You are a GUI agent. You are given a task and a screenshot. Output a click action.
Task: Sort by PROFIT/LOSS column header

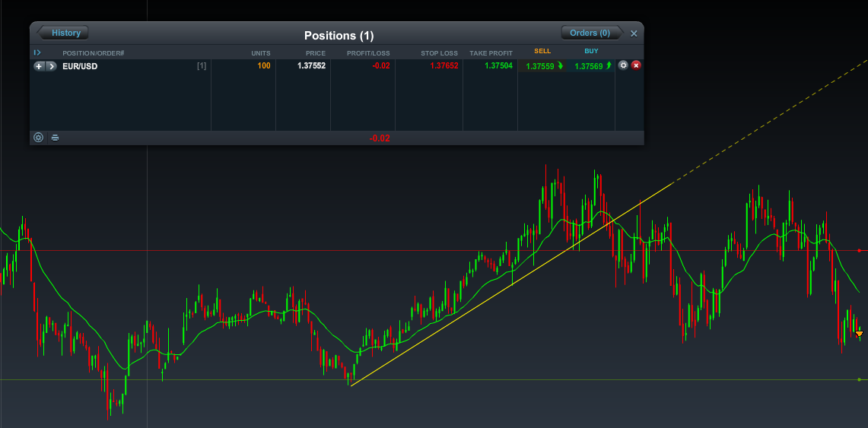368,53
